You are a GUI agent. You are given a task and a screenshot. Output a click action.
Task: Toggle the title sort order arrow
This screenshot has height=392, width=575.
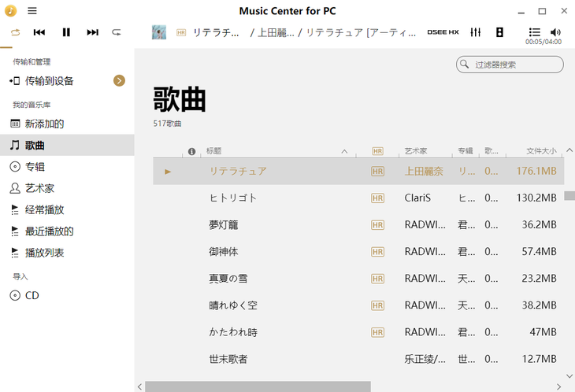344,151
